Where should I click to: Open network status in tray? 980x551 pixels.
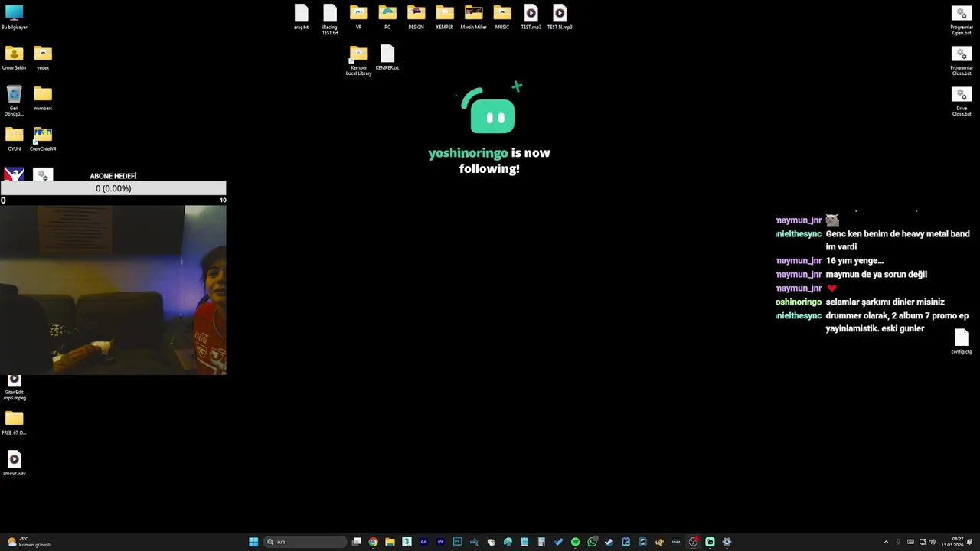(923, 542)
